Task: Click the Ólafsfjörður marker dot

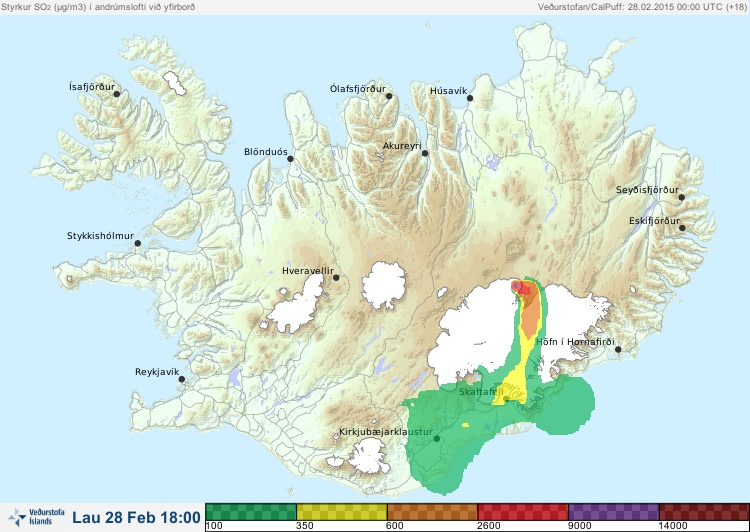Action: 389,96
